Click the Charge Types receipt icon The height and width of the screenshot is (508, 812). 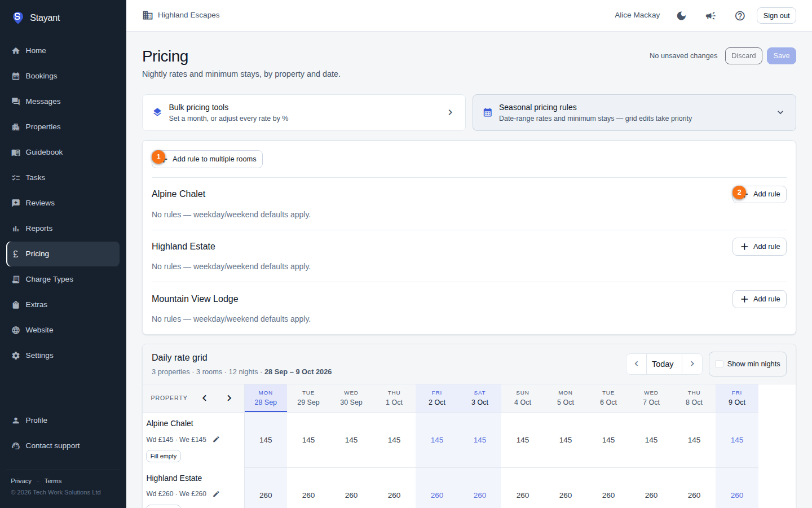16,279
